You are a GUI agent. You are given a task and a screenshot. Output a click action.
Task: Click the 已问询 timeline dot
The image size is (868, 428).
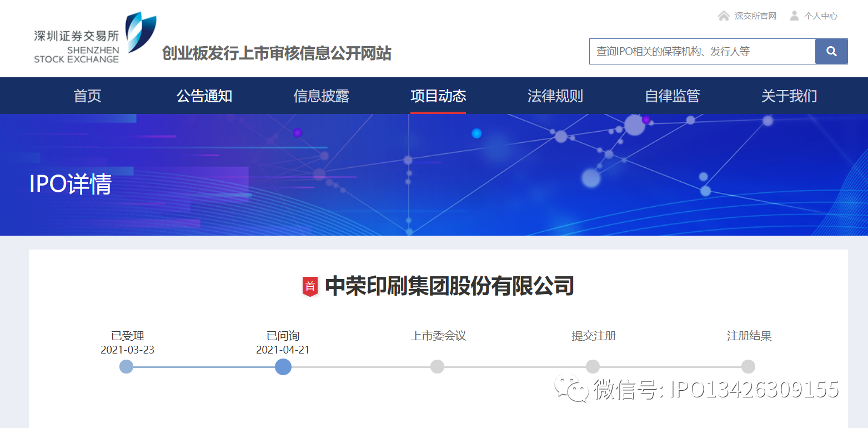click(x=283, y=367)
